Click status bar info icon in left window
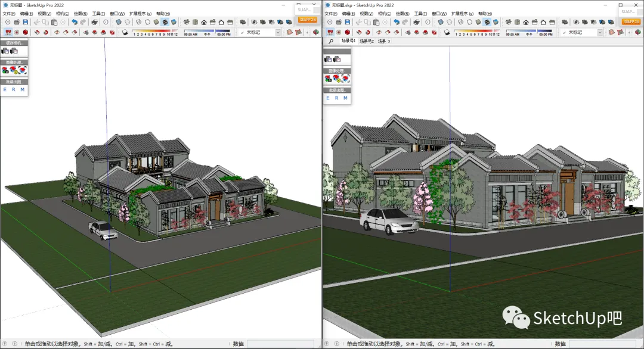Screen dimensions: 644x349 point(15,344)
